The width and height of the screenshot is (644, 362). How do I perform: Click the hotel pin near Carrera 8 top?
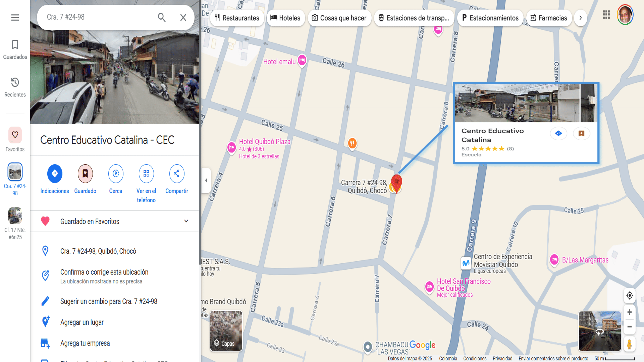(x=438, y=30)
